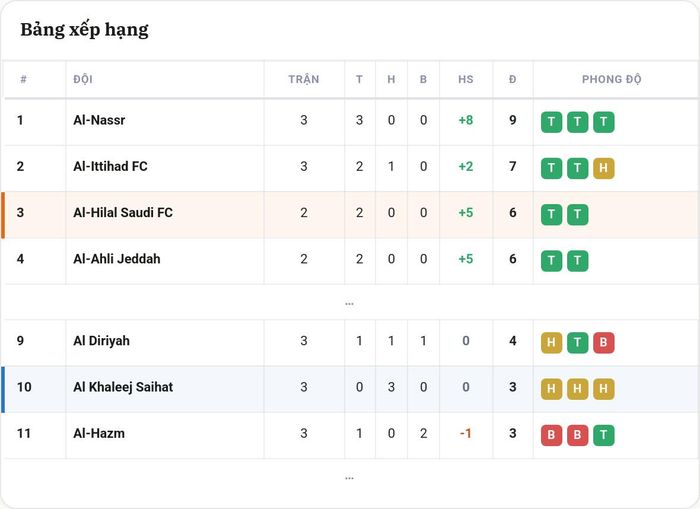Click the yellow H badge for Al-Ittihad FC

click(604, 168)
